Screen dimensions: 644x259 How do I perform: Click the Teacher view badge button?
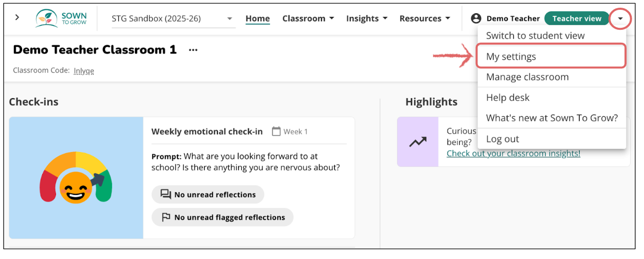click(576, 18)
